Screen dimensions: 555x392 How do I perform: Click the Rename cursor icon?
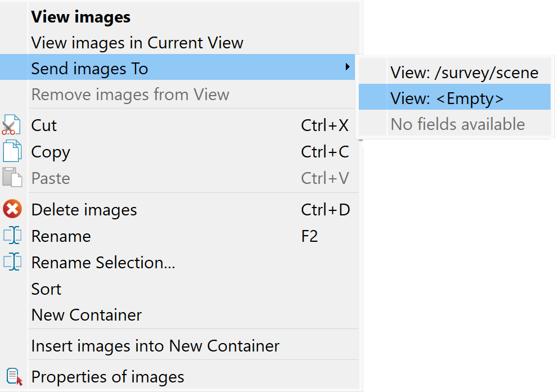12,236
